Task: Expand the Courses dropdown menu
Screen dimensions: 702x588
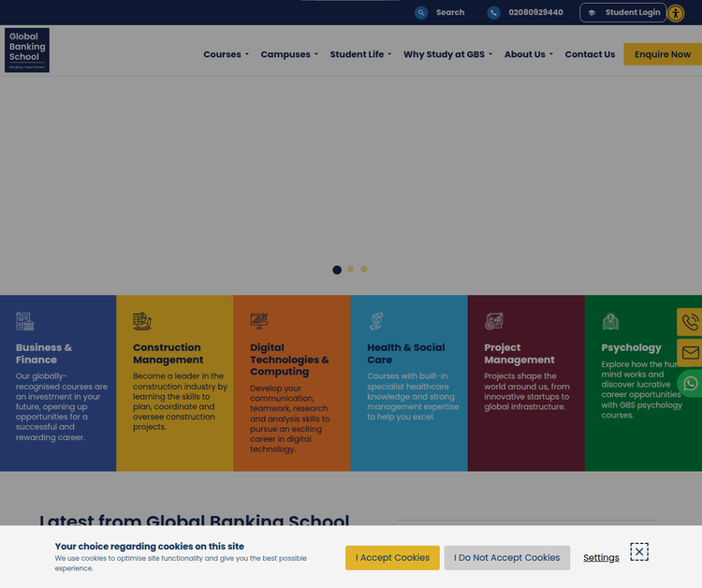Action: 226,54
